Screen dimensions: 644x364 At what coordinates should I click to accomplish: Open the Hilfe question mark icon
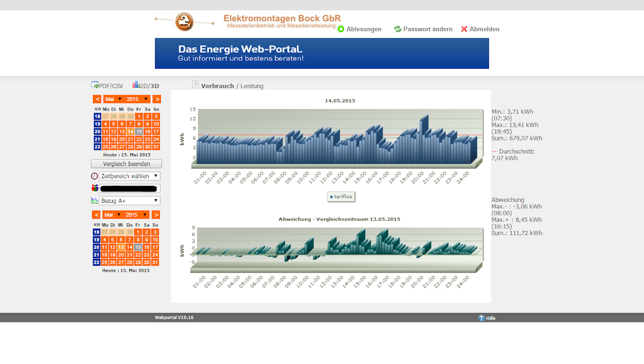[x=481, y=318]
